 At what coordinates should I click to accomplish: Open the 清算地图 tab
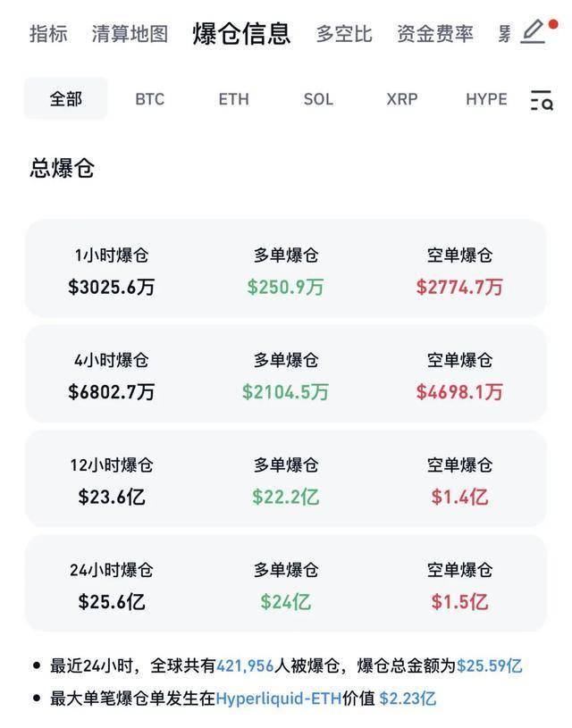tap(130, 34)
